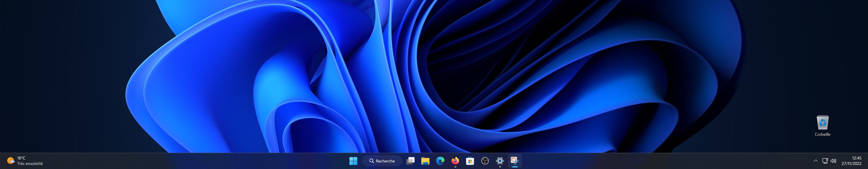The image size is (868, 169).
Task: Open the Windows Start menu
Action: 353,161
